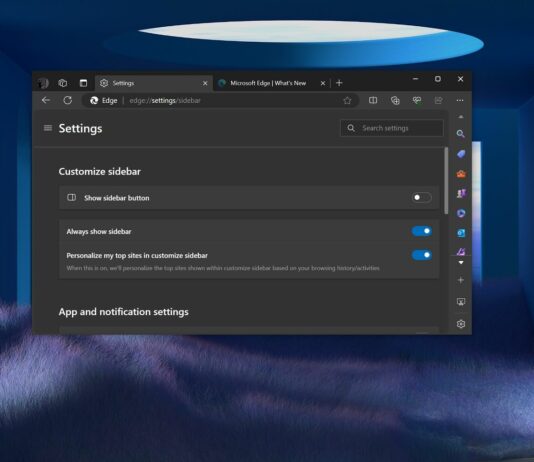The image size is (534, 462).
Task: Open the Settings and more menu
Action: coord(460,100)
